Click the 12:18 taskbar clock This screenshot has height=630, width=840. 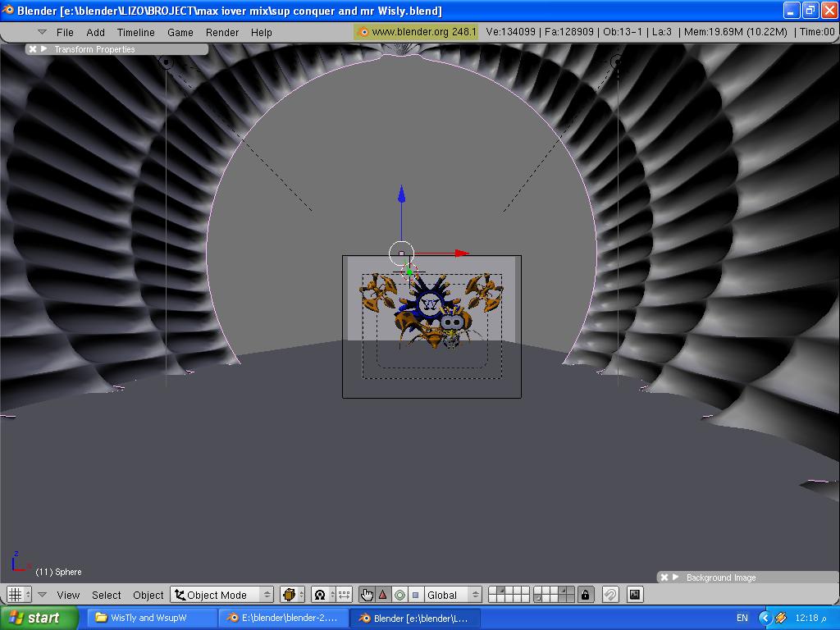[x=810, y=618]
